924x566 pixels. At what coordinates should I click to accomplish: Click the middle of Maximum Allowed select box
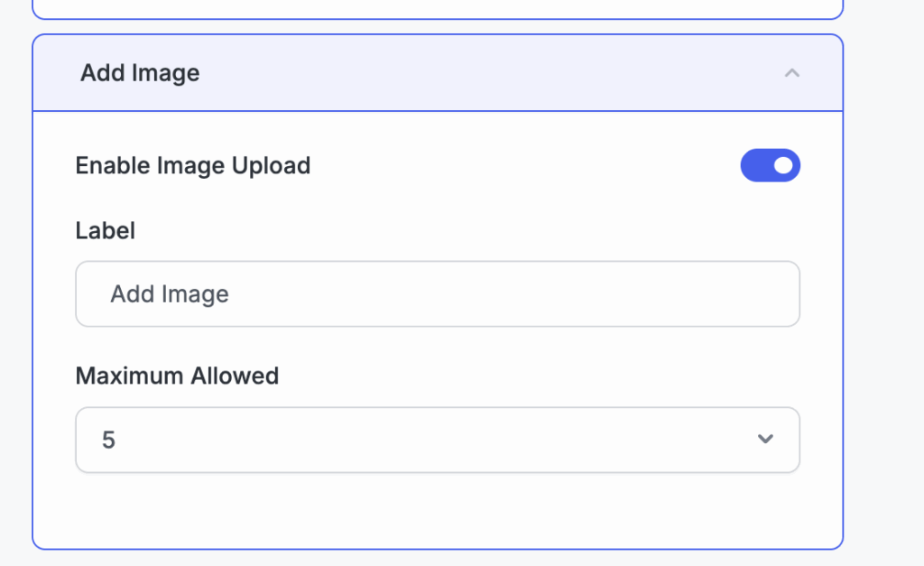point(438,440)
